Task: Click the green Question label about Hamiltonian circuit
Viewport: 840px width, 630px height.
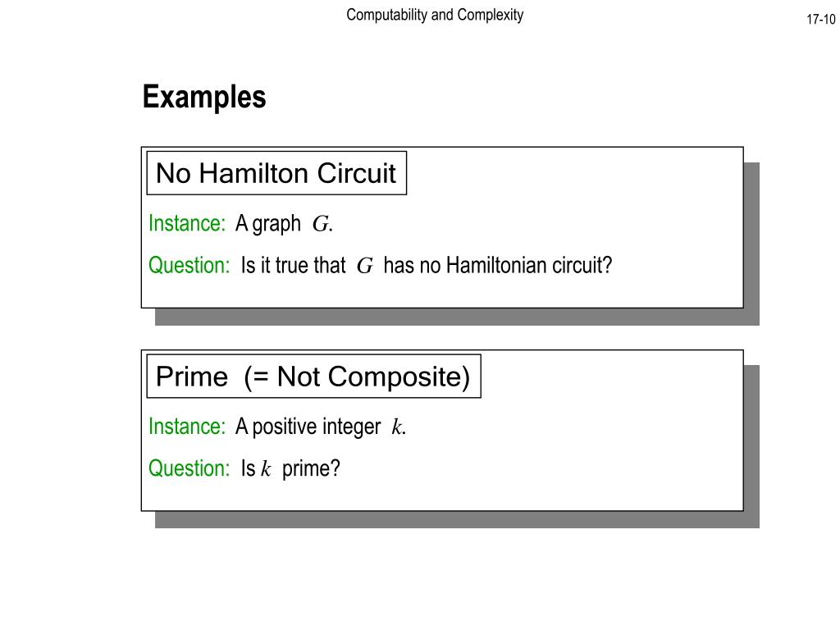Action: click(189, 265)
